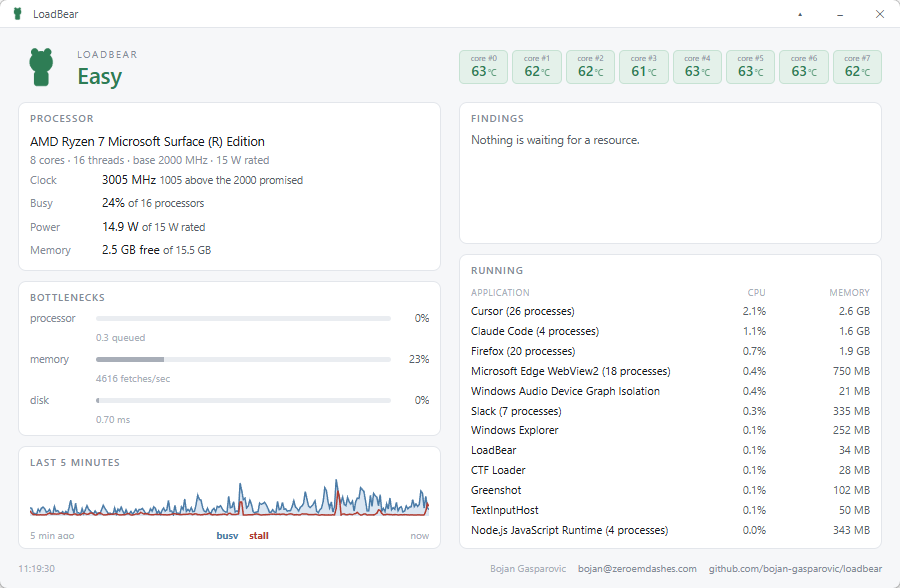Select the LoadBear row in Running list
This screenshot has width=900, height=588.
pyautogui.click(x=670, y=450)
